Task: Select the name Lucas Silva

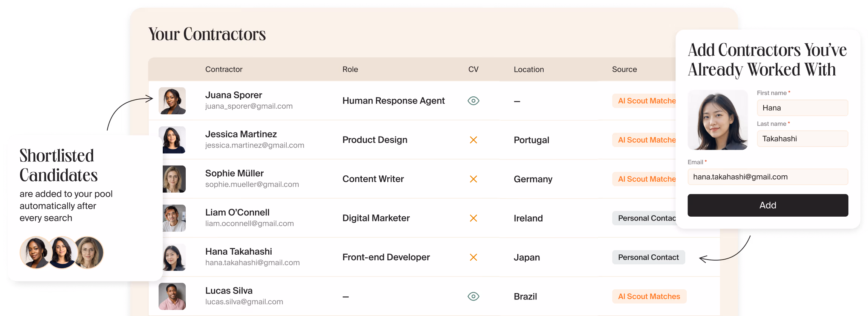Action: [x=229, y=291]
